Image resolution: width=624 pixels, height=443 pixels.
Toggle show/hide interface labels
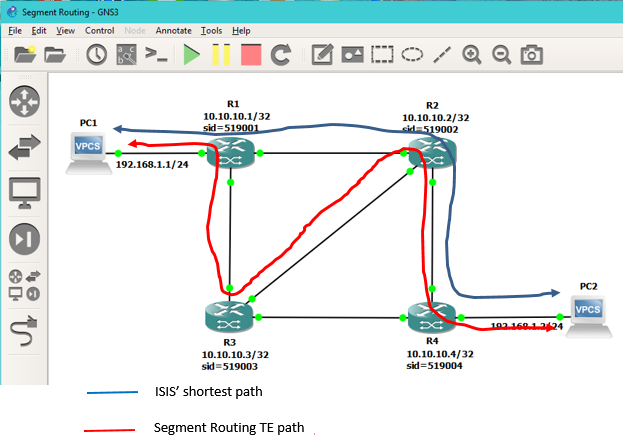126,54
